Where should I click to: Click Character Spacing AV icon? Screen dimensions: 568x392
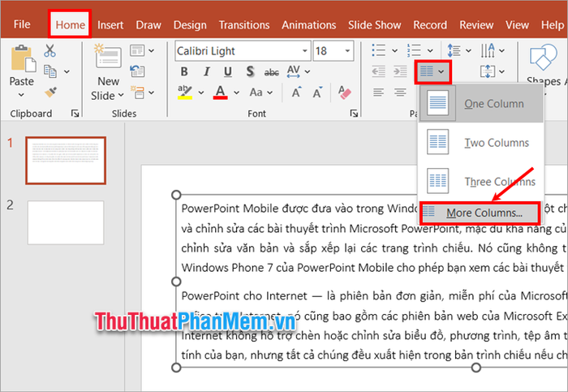point(293,71)
